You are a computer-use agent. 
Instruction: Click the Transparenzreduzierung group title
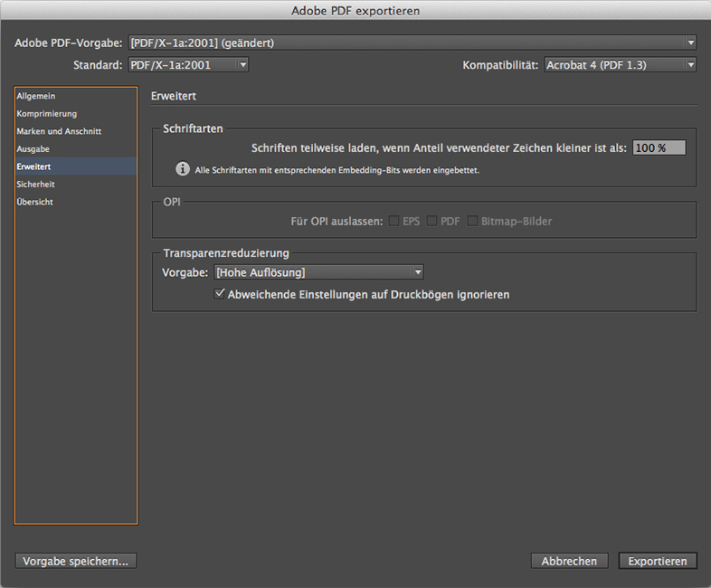click(x=226, y=253)
